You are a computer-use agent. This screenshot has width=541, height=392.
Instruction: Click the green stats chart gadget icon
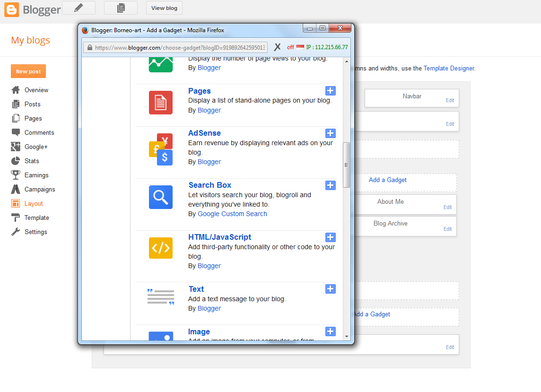(x=161, y=65)
